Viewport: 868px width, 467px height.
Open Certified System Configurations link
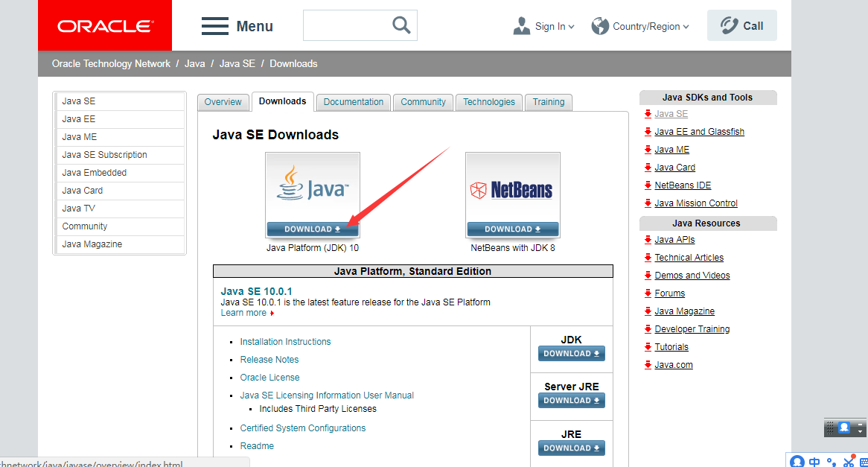pyautogui.click(x=303, y=428)
